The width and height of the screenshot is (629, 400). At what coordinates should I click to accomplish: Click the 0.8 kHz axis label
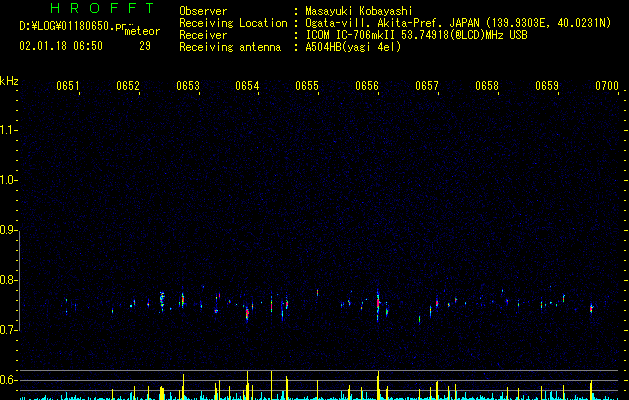pyautogui.click(x=7, y=280)
